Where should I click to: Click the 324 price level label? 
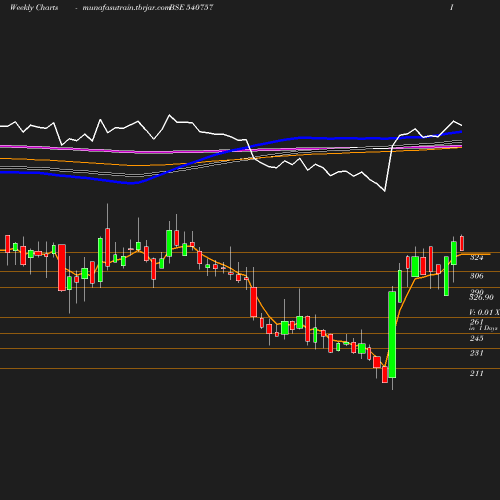click(x=476, y=257)
